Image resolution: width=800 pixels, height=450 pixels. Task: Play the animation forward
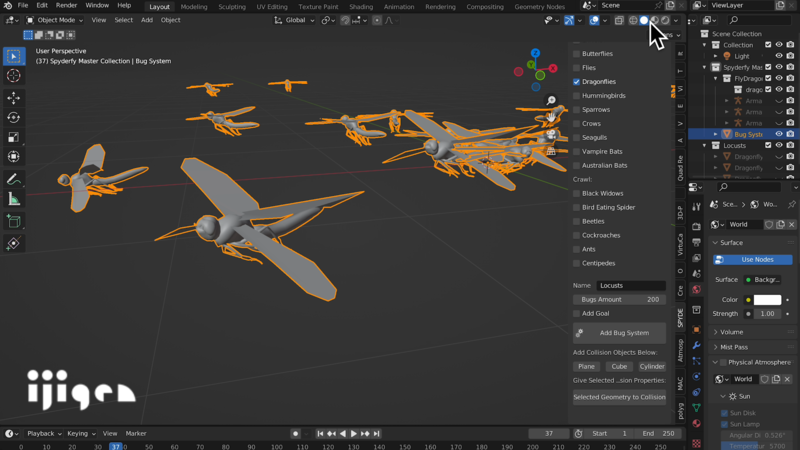click(x=354, y=433)
